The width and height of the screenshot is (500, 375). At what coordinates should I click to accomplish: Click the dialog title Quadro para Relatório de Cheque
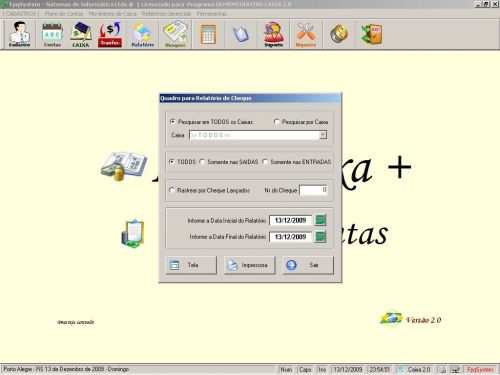206,98
